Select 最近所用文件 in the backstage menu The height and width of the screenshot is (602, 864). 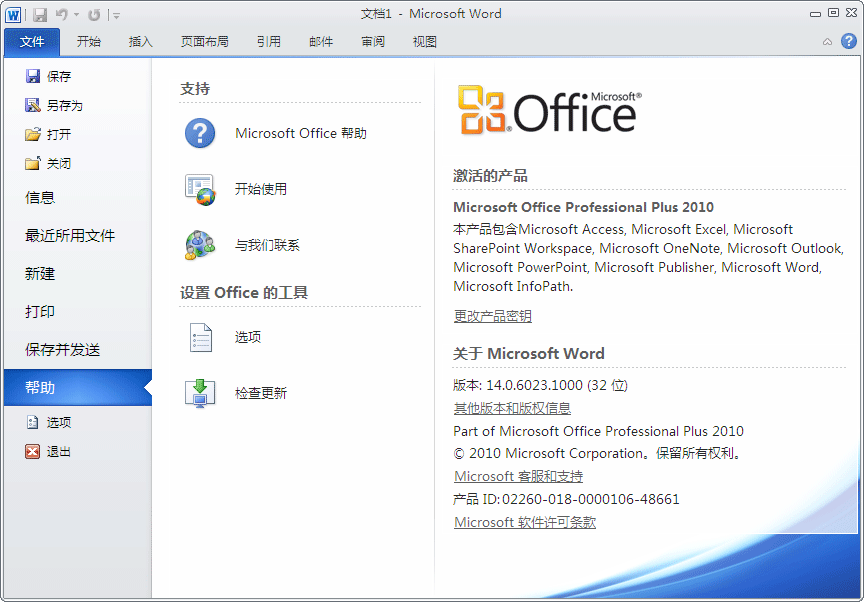[70, 236]
